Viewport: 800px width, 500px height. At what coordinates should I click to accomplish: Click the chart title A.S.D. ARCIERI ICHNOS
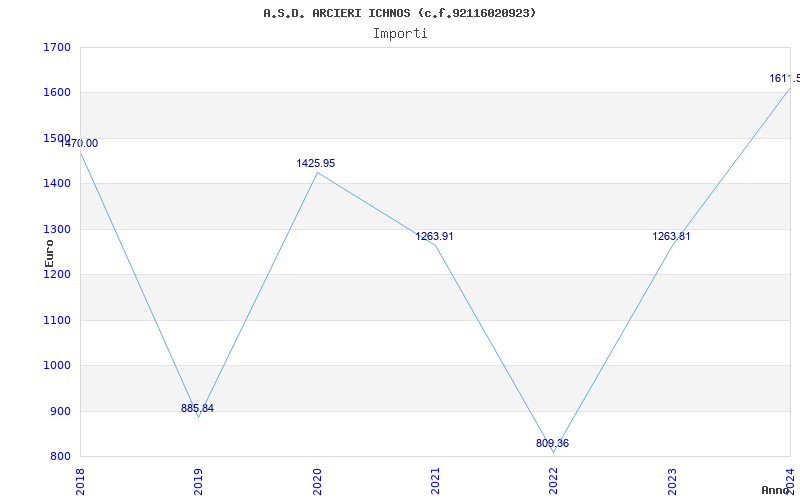click(x=399, y=13)
